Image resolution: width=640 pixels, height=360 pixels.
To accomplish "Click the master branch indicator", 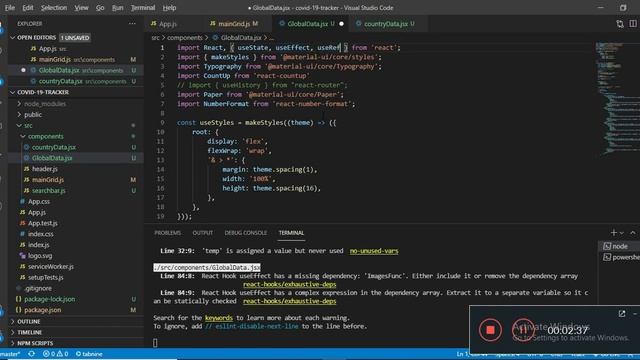I will [x=10, y=354].
